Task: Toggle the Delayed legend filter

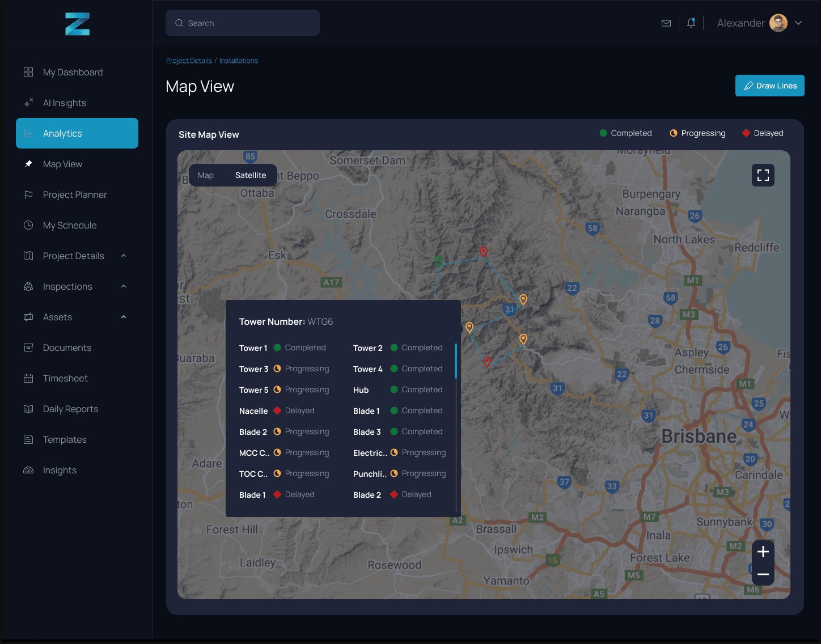Action: click(x=763, y=133)
